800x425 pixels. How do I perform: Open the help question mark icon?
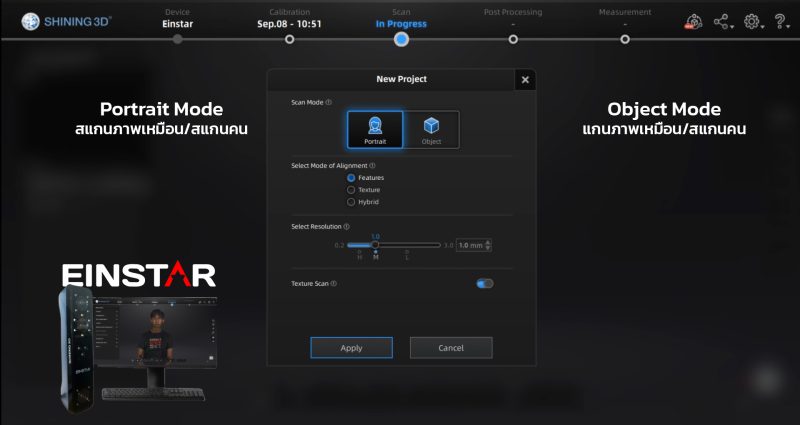(780, 21)
